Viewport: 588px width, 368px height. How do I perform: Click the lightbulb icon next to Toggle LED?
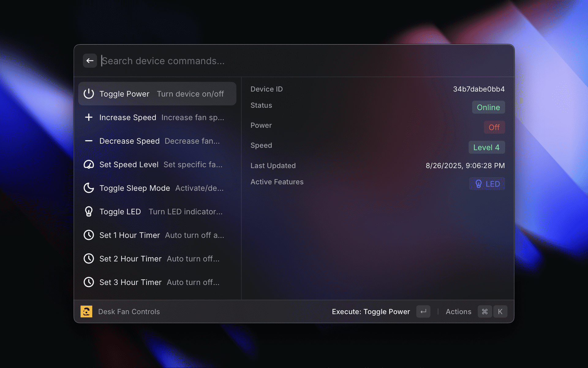click(89, 212)
